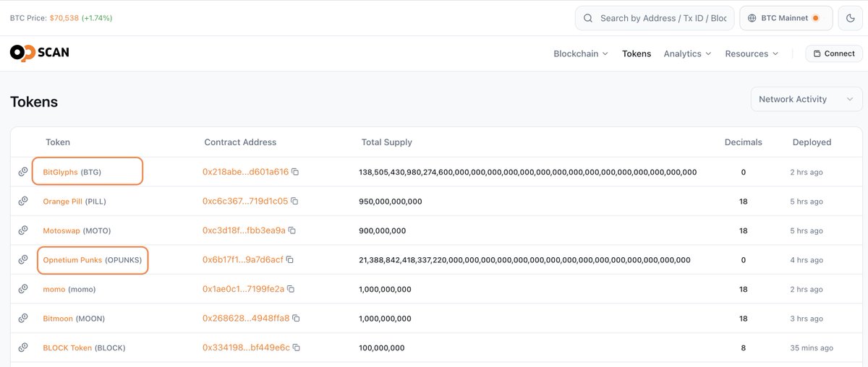868x367 pixels.
Task: Open the BTC Mainnet network selector
Action: (x=786, y=18)
